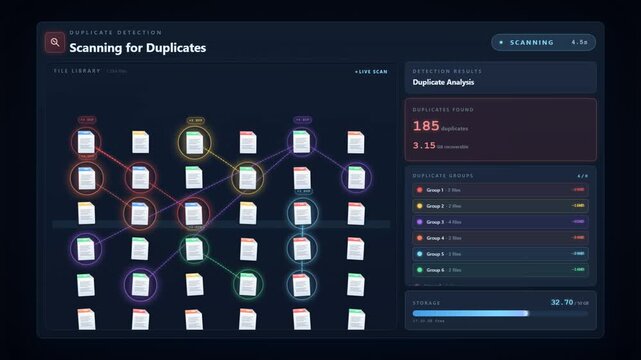Select Group 2 in duplicate groups list
This screenshot has width=641, height=360.
tap(500, 206)
